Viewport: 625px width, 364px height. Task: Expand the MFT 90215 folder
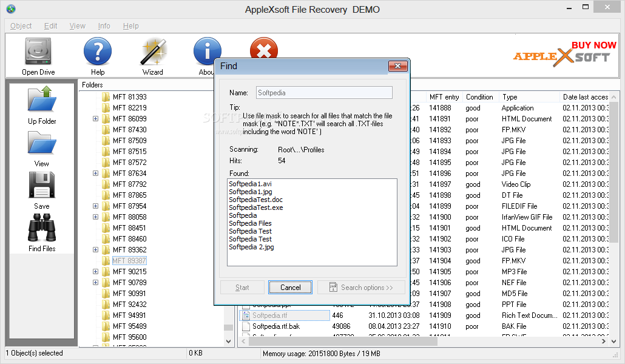[x=95, y=271]
